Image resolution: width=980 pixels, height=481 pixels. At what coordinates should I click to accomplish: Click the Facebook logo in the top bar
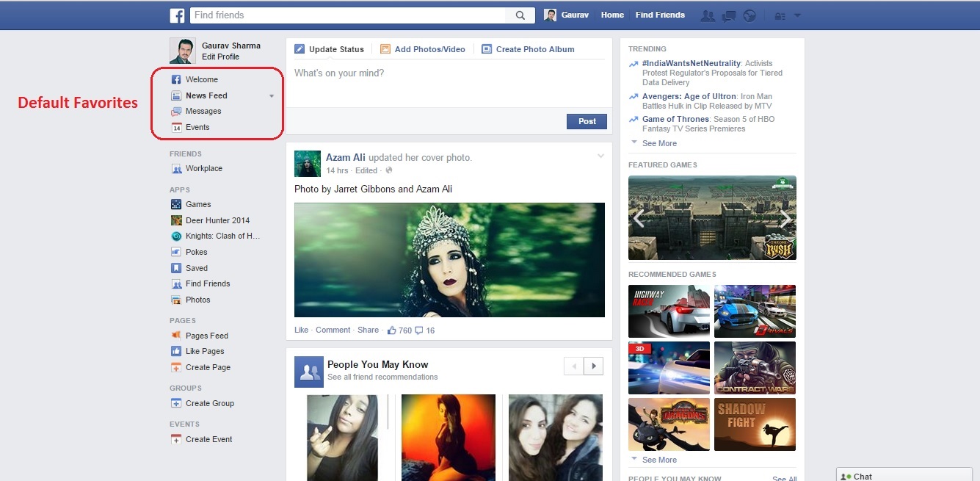pos(177,15)
